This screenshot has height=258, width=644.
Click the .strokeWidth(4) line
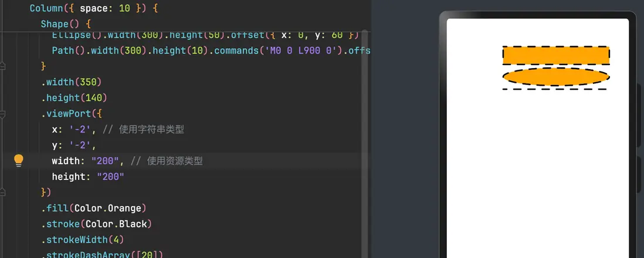(82, 239)
